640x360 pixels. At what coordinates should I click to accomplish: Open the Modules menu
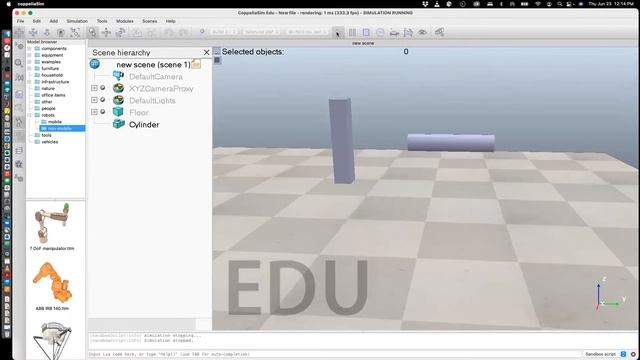pyautogui.click(x=125, y=21)
